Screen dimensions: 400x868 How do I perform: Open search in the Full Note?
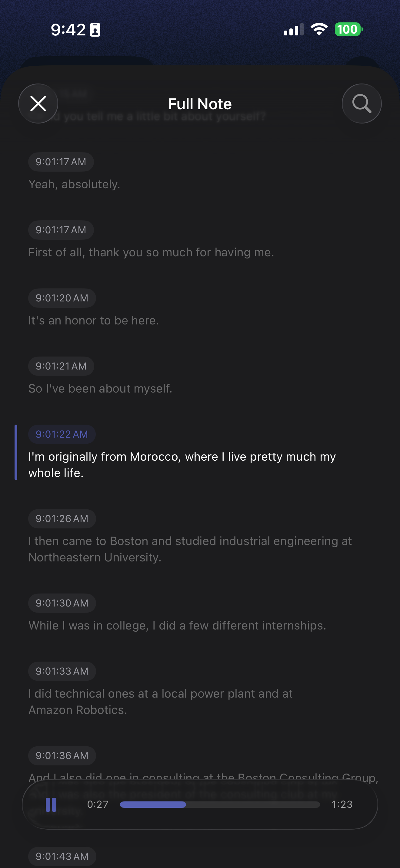click(x=362, y=104)
